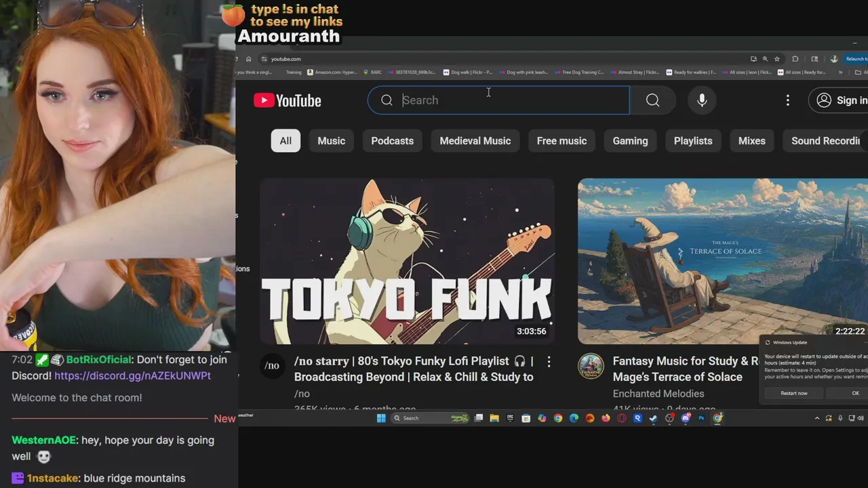The image size is (868, 488).
Task: Visit the Enchanted Melodies channel name
Action: (x=658, y=393)
